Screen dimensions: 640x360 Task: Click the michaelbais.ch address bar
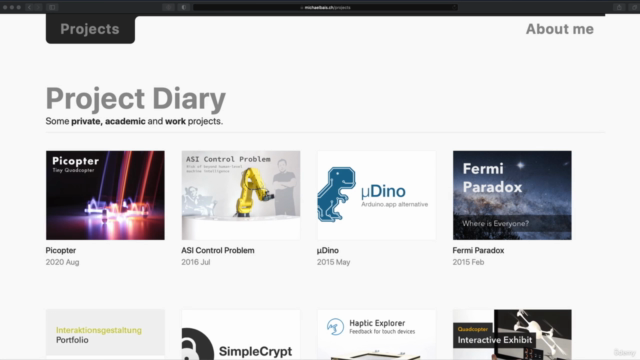[325, 7]
